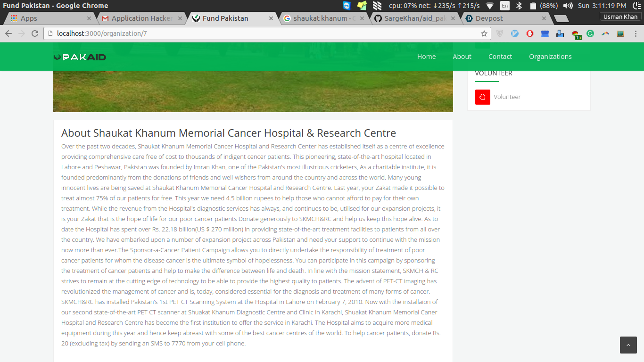Switch to the shaukat khanum Google tab

pos(324,18)
